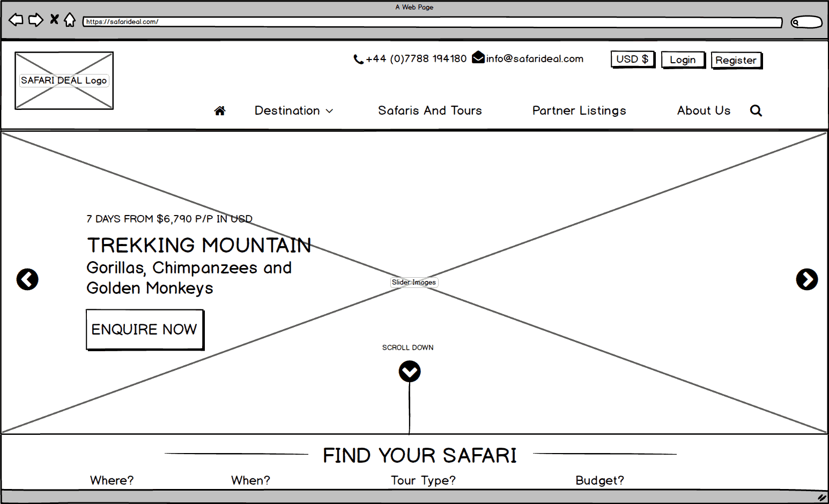
Task: Click the Slider Images placeholder label
Action: tap(414, 283)
